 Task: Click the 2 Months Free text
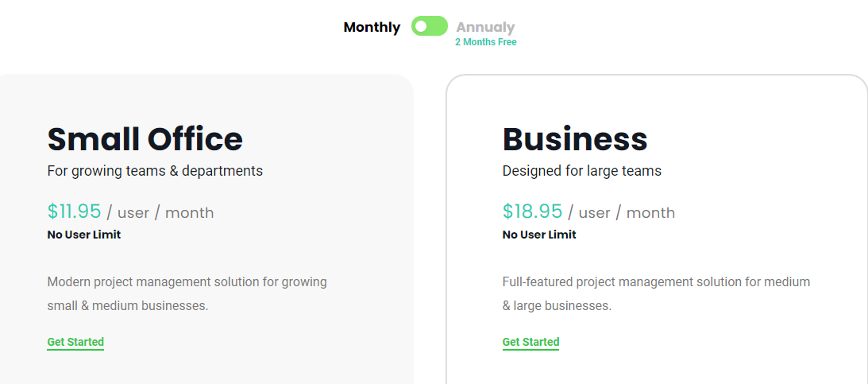pos(485,42)
